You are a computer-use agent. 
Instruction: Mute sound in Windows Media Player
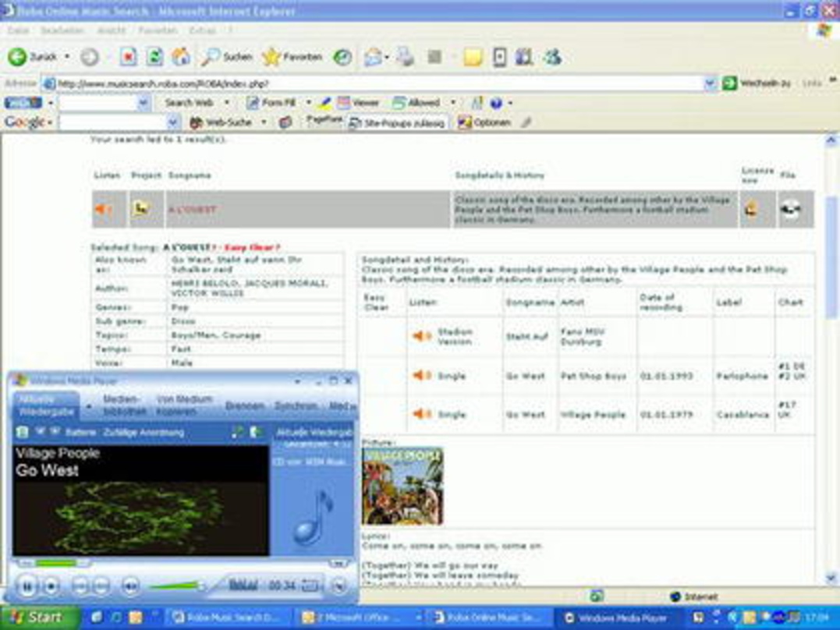point(130,586)
